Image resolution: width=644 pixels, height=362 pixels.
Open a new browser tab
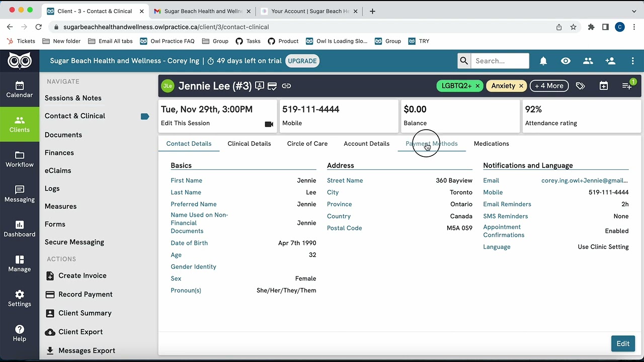372,11
